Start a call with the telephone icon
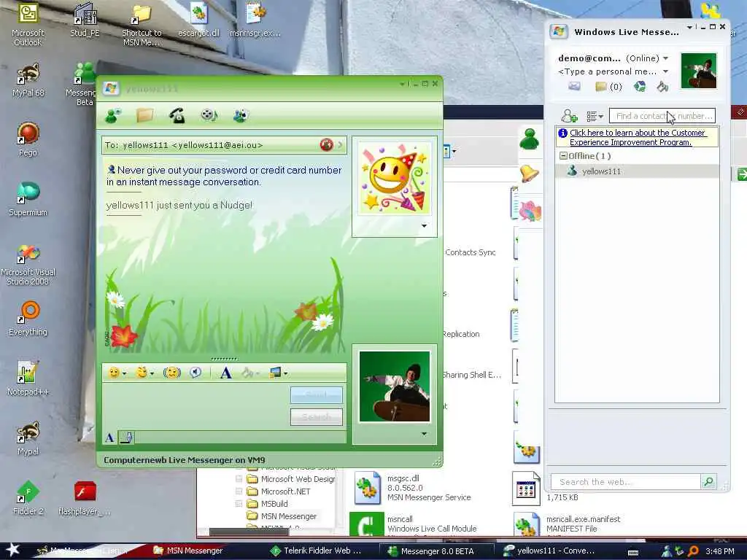The width and height of the screenshot is (747, 560). pos(177,115)
